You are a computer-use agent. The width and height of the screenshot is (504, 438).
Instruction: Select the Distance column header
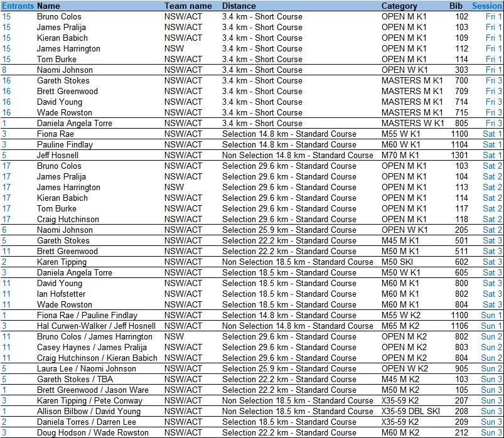pyautogui.click(x=239, y=6)
